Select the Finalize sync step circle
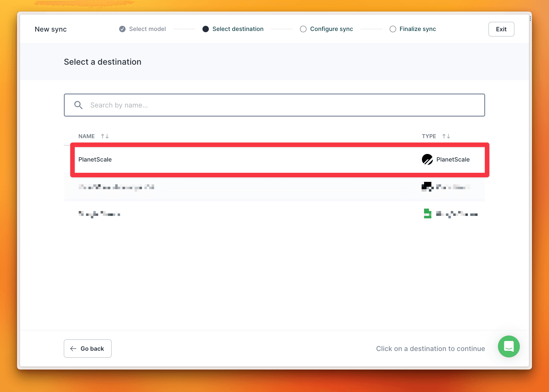Viewport: 549px width, 392px height. click(x=393, y=29)
